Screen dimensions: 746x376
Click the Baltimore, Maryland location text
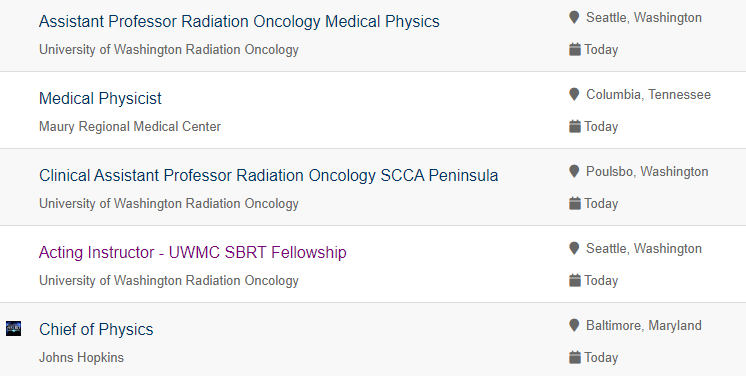coord(644,326)
